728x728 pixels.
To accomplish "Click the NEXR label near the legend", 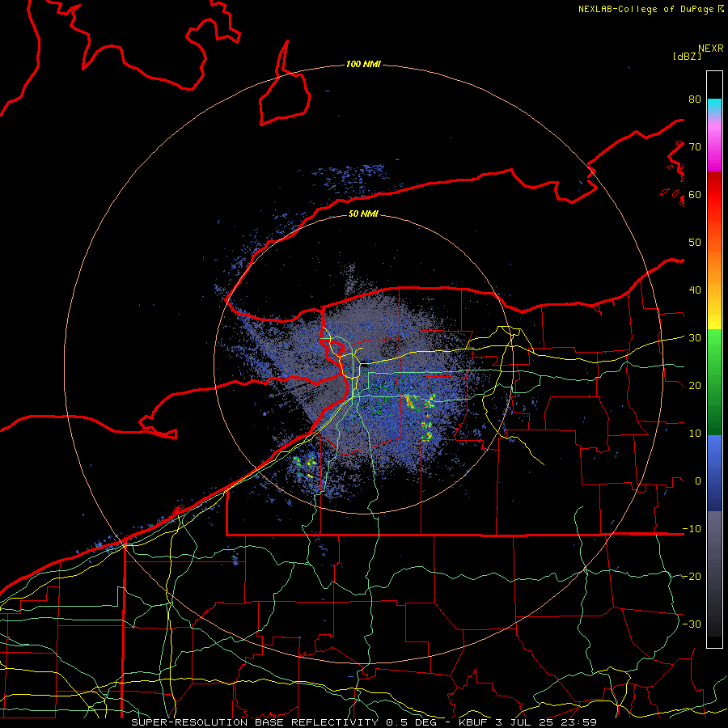I will [711, 49].
